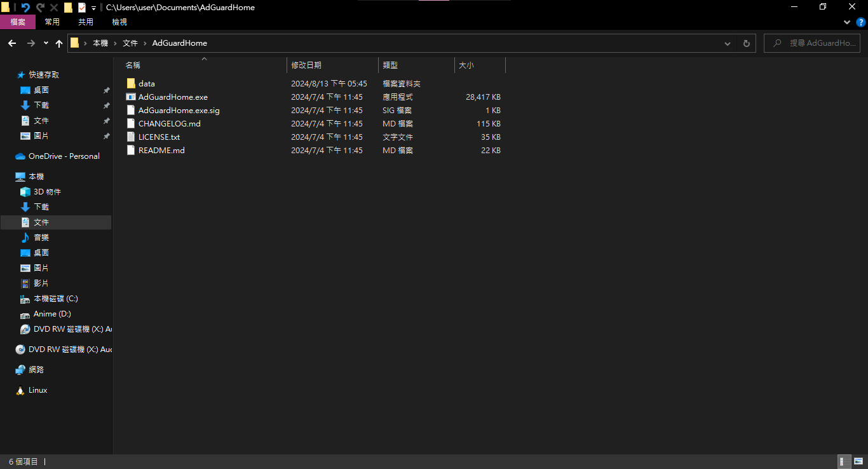Open the Linux penguin entry in sidebar

coord(37,390)
